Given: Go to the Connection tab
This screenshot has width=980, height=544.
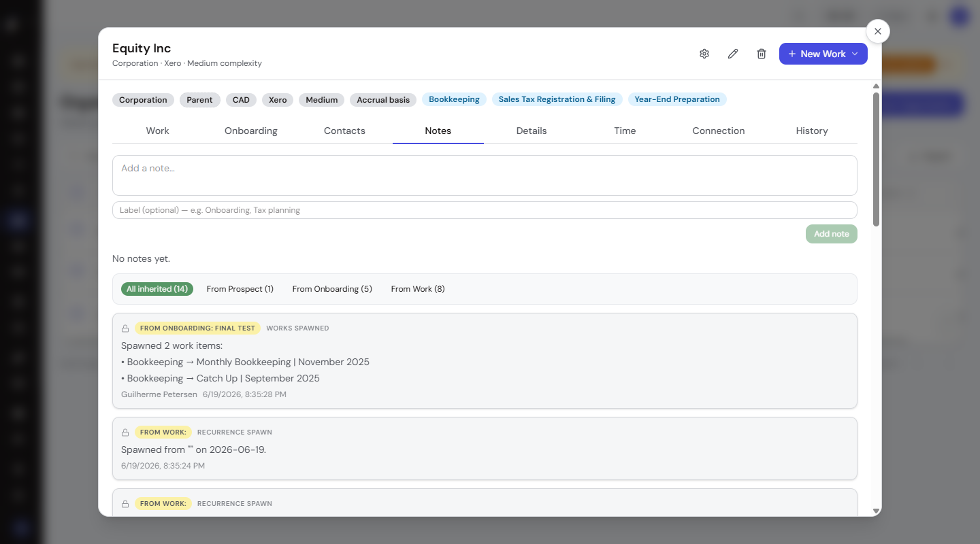Looking at the screenshot, I should click(x=719, y=131).
